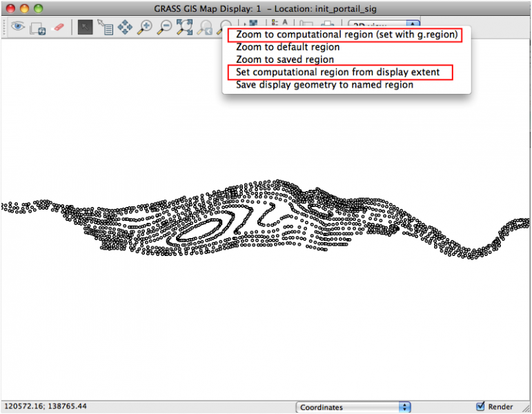
Task: Toggle the Render checkbox in status bar
Action: (x=481, y=407)
